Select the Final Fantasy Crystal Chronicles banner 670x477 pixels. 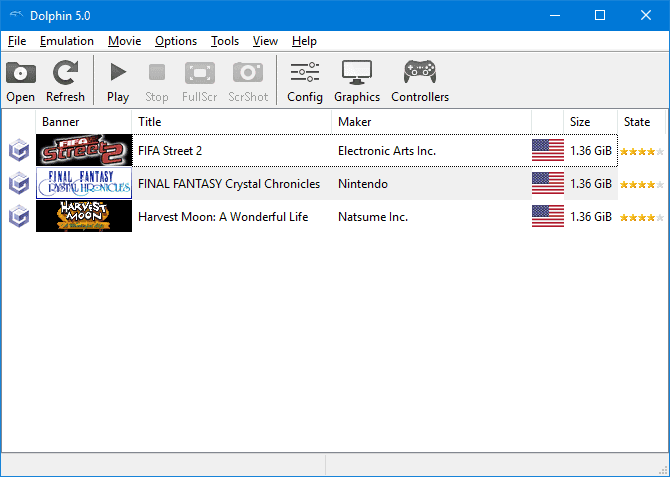point(84,183)
